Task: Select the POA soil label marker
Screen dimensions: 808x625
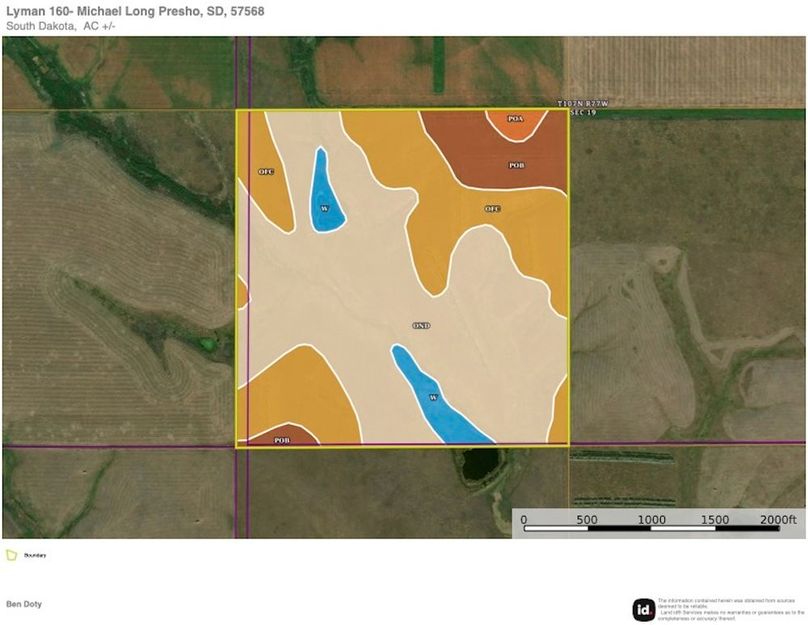Action: [515, 119]
